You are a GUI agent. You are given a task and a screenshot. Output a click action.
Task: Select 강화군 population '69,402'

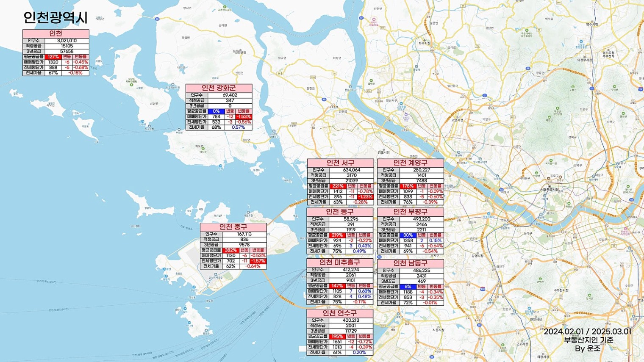(x=230, y=95)
